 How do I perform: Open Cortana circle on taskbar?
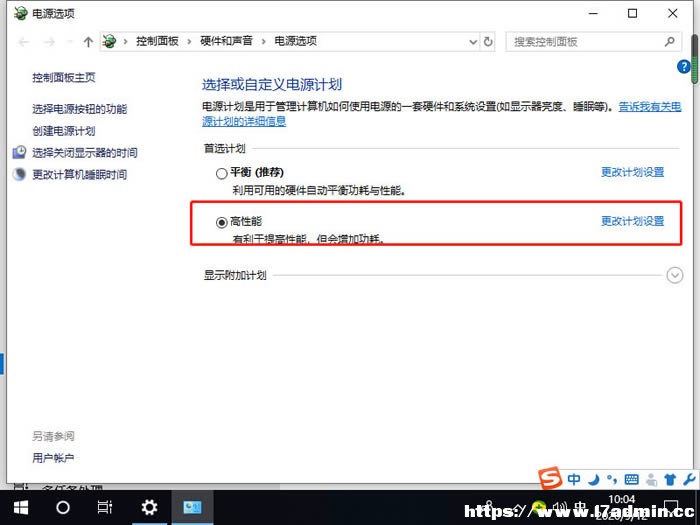click(62, 508)
